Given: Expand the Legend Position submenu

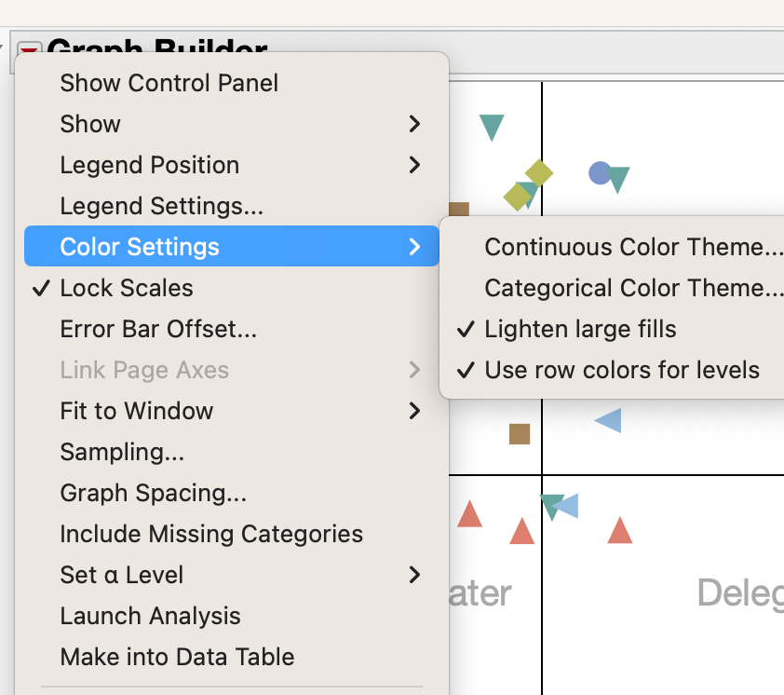Looking at the screenshot, I should [149, 165].
